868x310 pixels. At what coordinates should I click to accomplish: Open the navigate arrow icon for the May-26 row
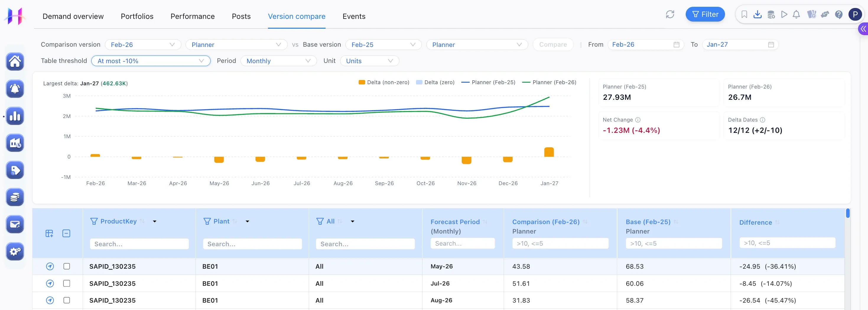coord(50,267)
